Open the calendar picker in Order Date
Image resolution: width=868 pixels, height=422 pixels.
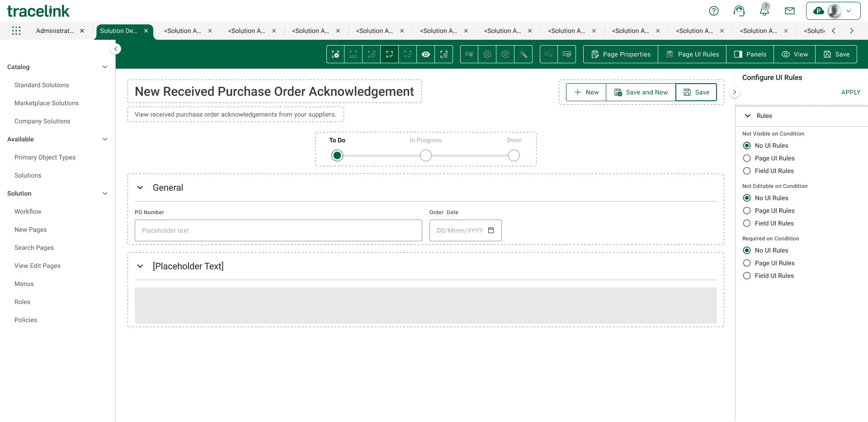[491, 230]
